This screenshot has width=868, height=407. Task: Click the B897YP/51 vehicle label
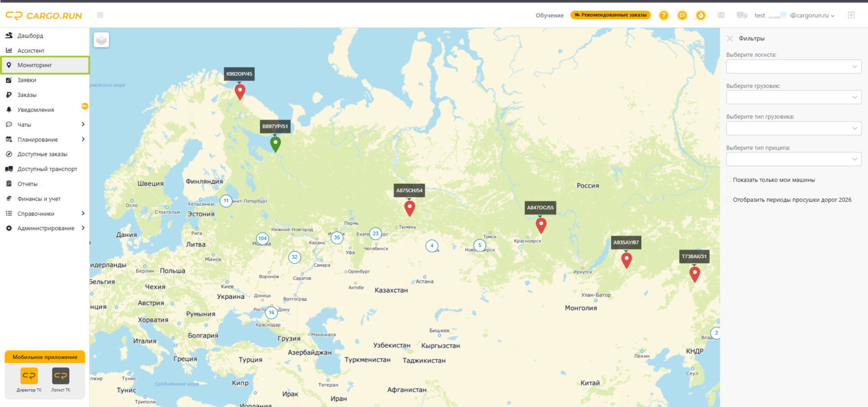pyautogui.click(x=275, y=126)
